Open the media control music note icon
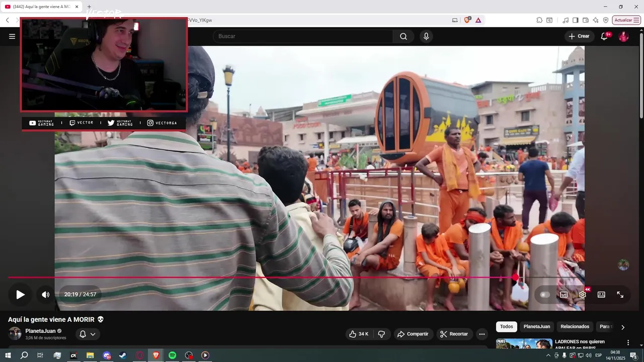Screen dimensions: 644x362 [x=566, y=20]
